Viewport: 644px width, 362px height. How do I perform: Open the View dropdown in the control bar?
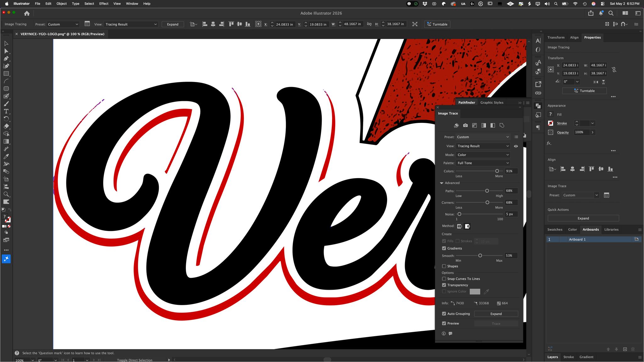(x=131, y=24)
